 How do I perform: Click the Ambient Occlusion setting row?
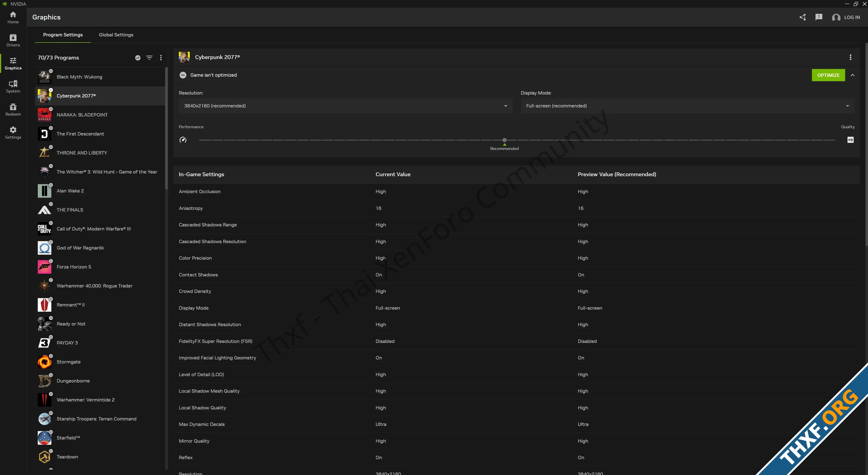517,192
